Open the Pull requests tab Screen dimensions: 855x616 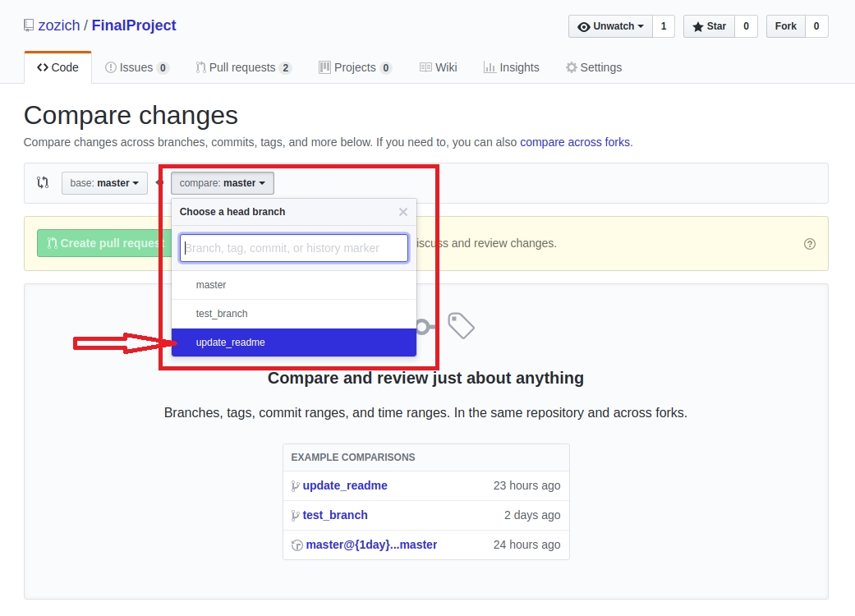pos(243,67)
